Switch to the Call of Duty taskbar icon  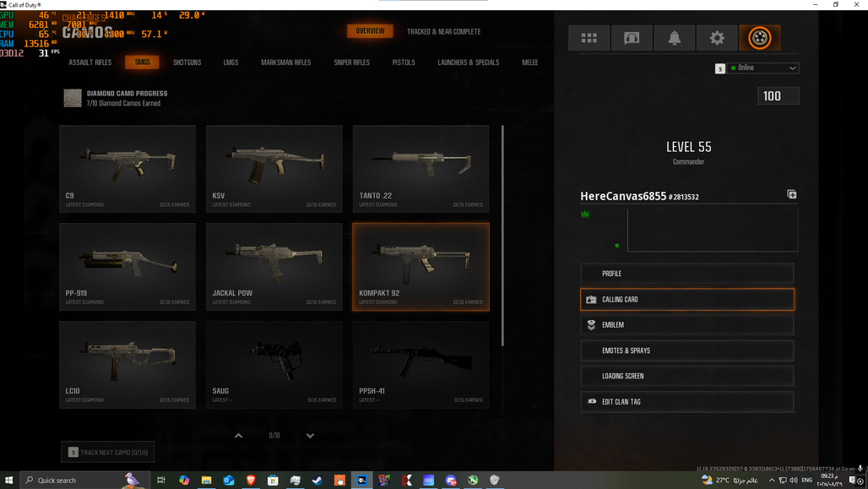tap(361, 481)
